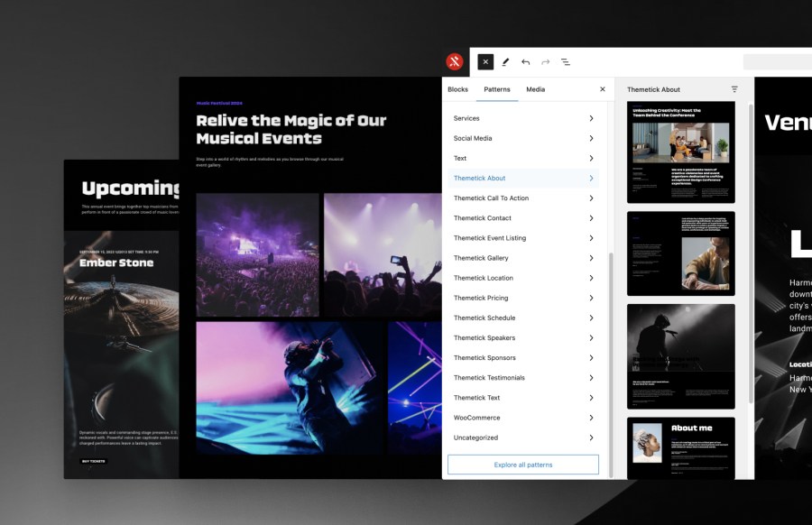Switch to the Media tab
The width and height of the screenshot is (812, 525).
535,89
